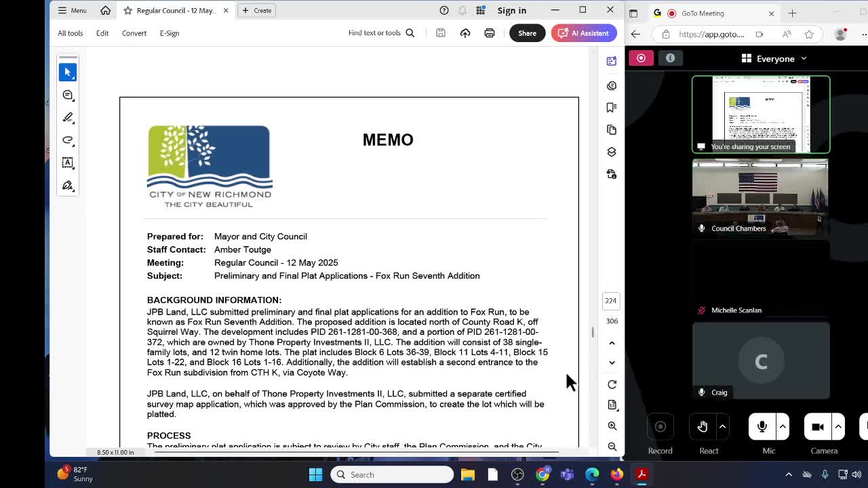Pick the Fill and sign pen tool
The width and height of the screenshot is (868, 488).
(x=68, y=186)
